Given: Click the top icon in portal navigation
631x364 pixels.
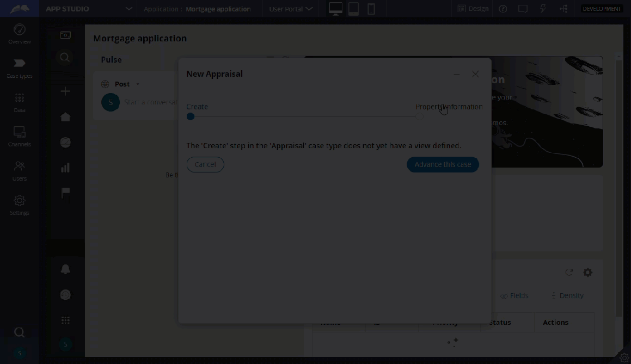Looking at the screenshot, I should pyautogui.click(x=65, y=35).
